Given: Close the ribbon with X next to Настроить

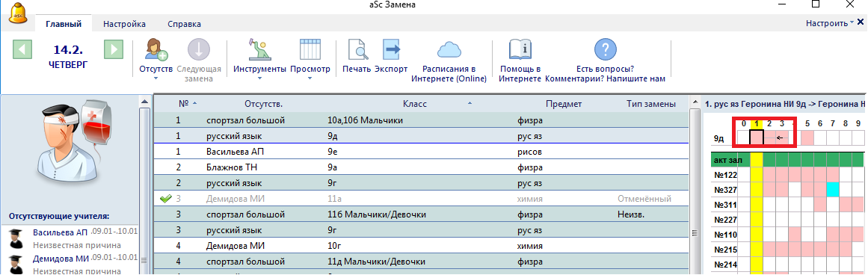Looking at the screenshot, I should point(861,22).
